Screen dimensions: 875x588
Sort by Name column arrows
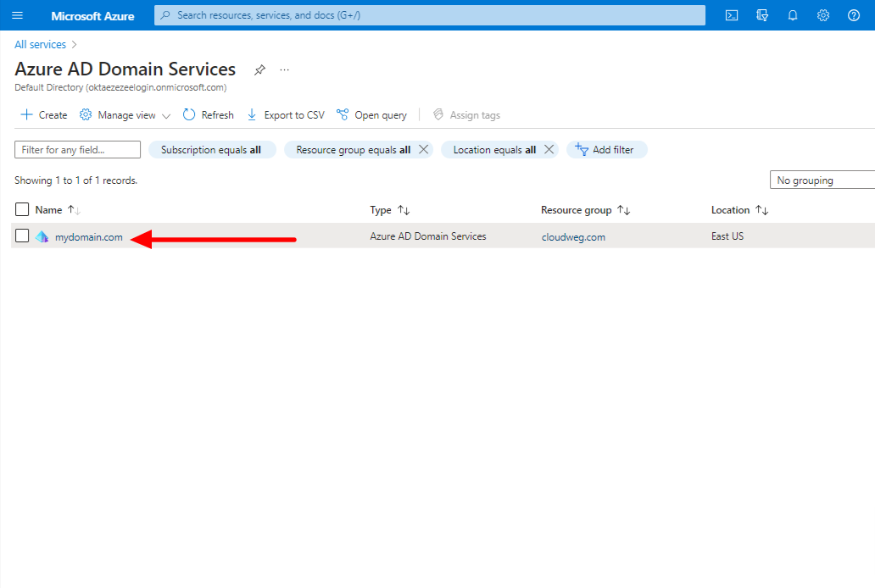(x=75, y=210)
